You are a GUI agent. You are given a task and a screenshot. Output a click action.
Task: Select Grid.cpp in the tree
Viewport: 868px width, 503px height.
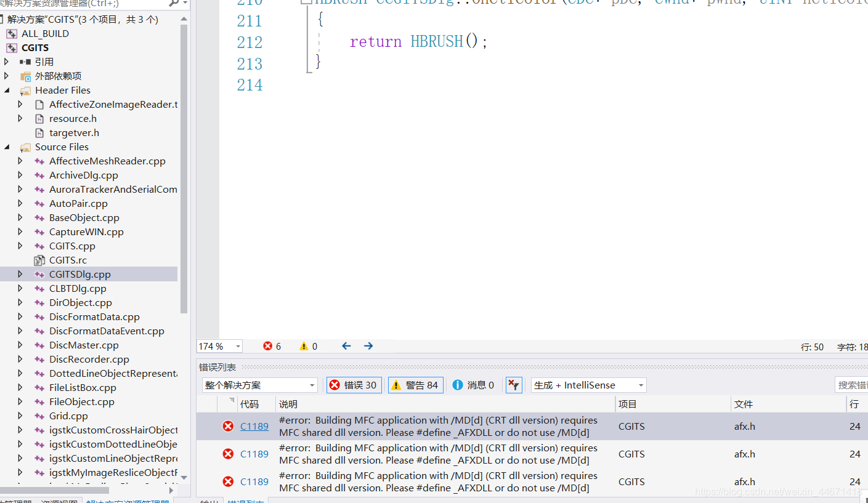(68, 416)
